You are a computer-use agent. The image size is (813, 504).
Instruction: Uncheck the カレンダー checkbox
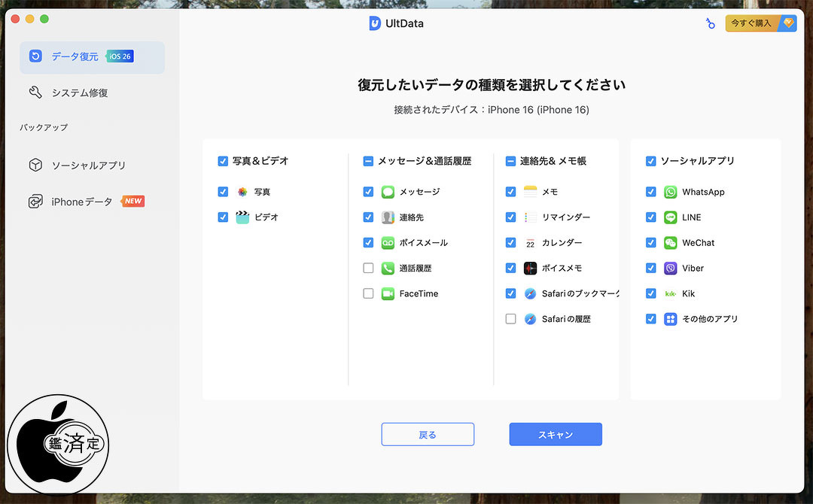[x=510, y=242]
